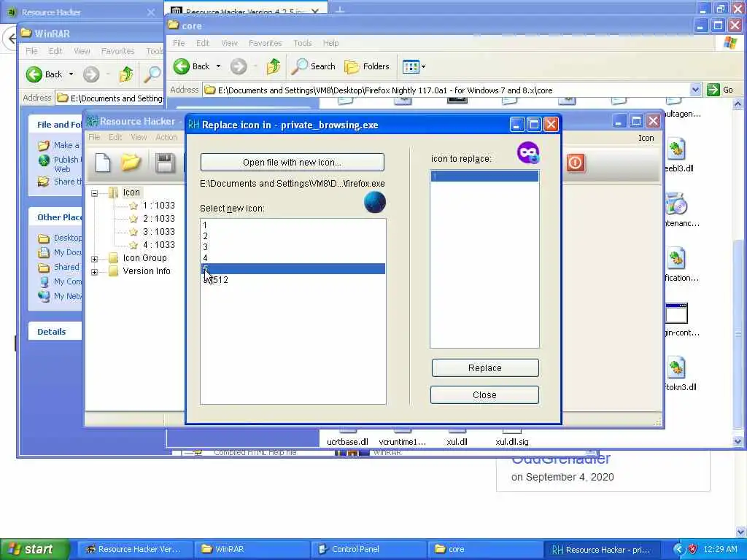Select xul.dll file in core window
Screen dimensions: 747x560
[x=457, y=441]
